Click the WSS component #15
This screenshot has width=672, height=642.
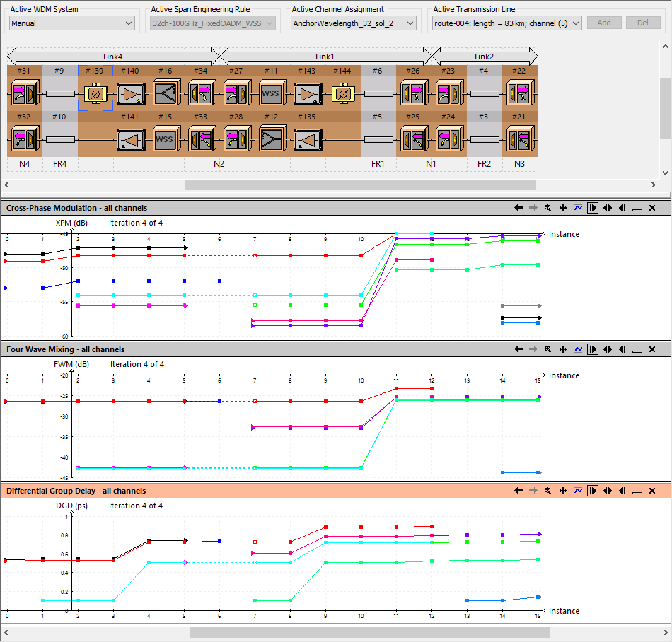166,139
